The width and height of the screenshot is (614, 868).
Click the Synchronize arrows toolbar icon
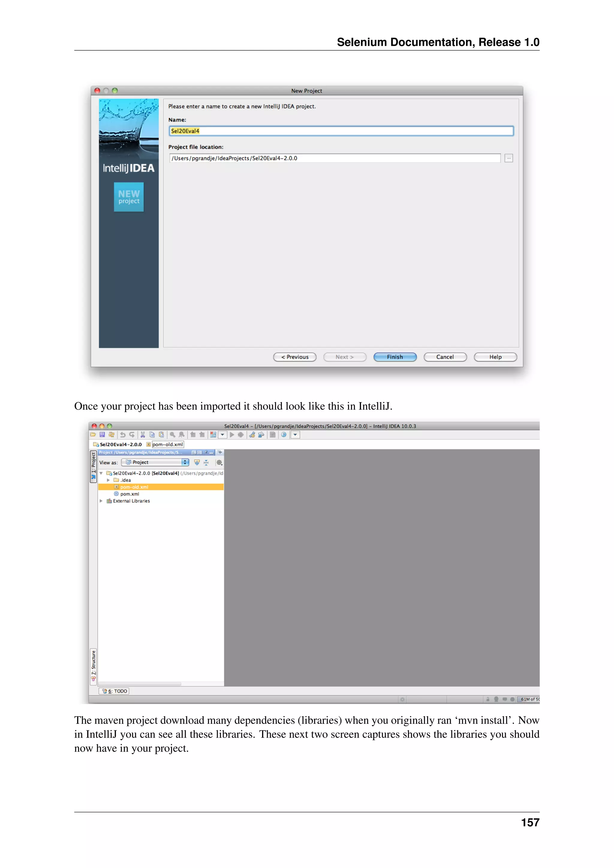point(112,435)
